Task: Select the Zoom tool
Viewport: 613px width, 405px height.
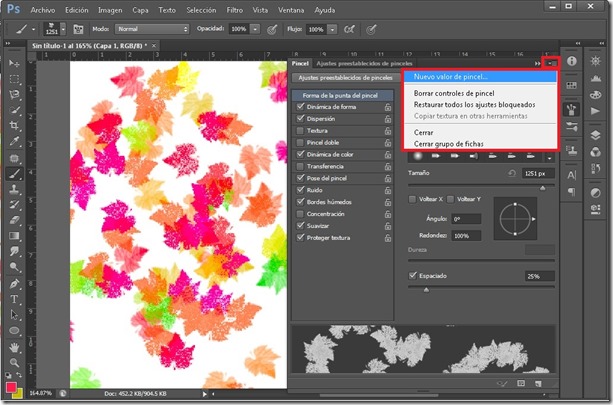Action: click(15, 361)
